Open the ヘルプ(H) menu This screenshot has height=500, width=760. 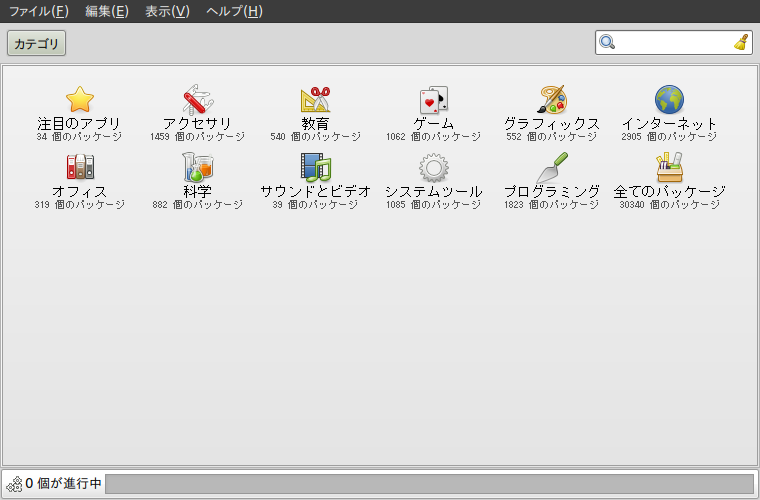pos(235,11)
